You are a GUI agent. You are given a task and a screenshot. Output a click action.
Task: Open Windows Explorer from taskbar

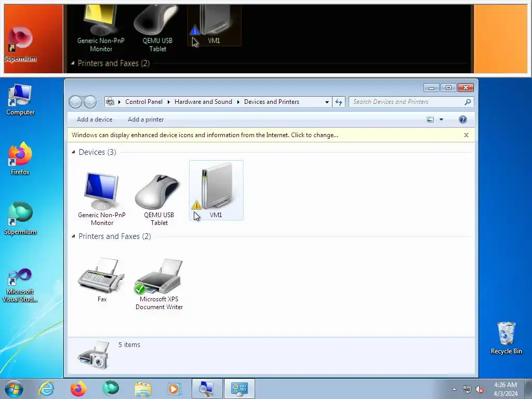(143, 389)
